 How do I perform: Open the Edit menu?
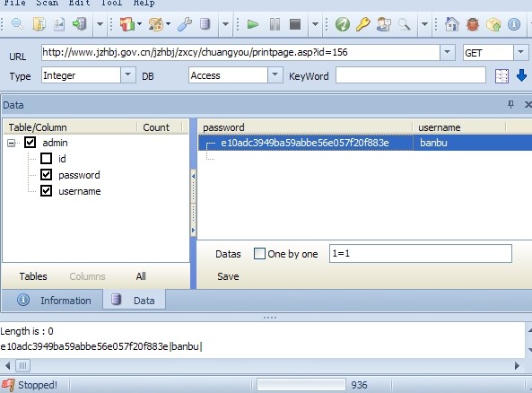pos(80,3)
